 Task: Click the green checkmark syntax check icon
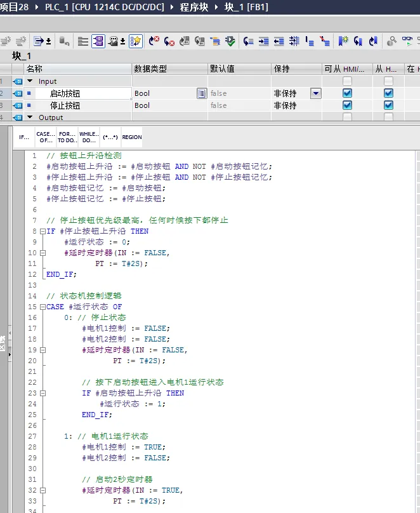pyautogui.click(x=230, y=41)
